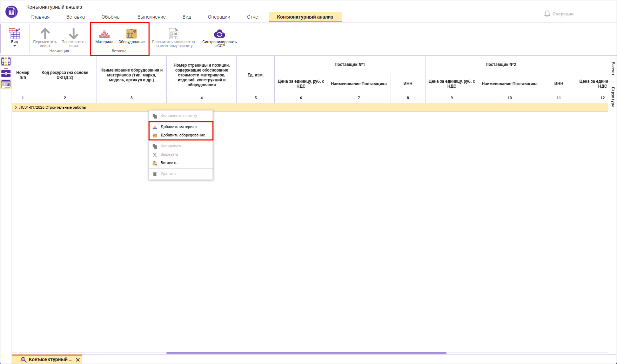Click the purple application logo icon
This screenshot has height=364, width=617.
(x=12, y=12)
